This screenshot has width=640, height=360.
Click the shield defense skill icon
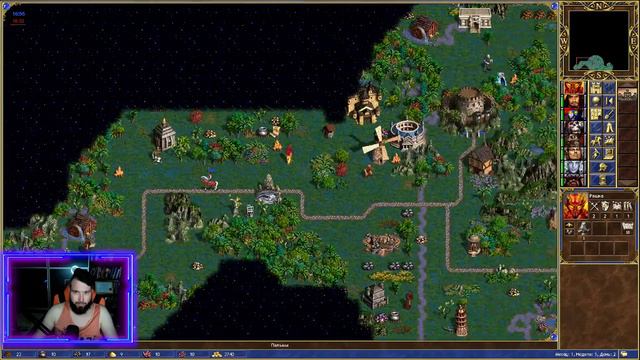point(605,207)
